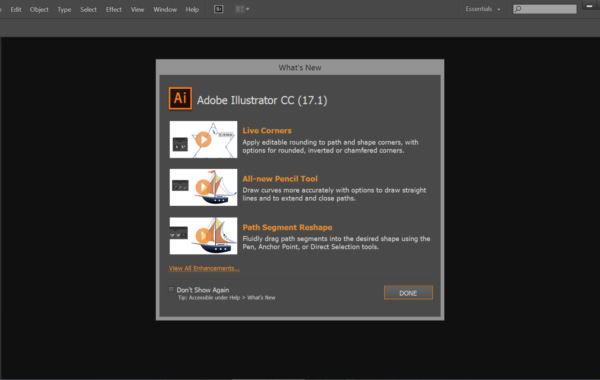
Task: Play the All-new Pencil Tool video thumbnail
Action: [x=203, y=188]
